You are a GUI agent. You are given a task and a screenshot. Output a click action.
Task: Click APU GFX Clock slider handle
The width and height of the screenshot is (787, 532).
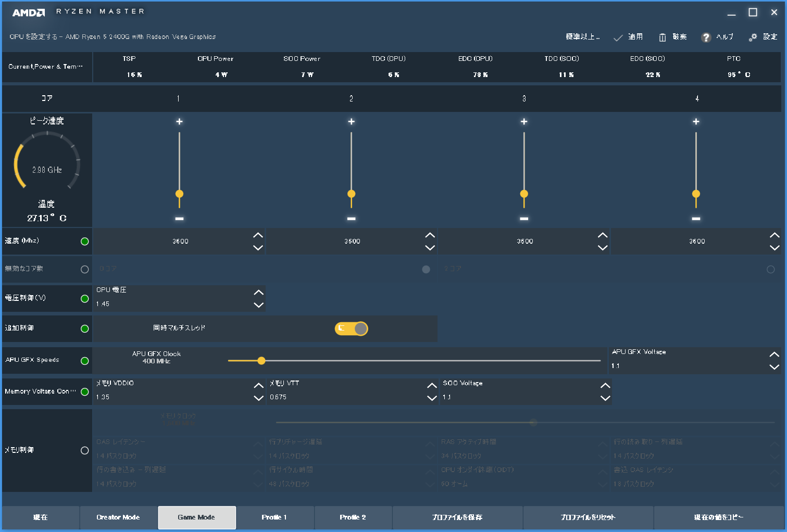261,361
